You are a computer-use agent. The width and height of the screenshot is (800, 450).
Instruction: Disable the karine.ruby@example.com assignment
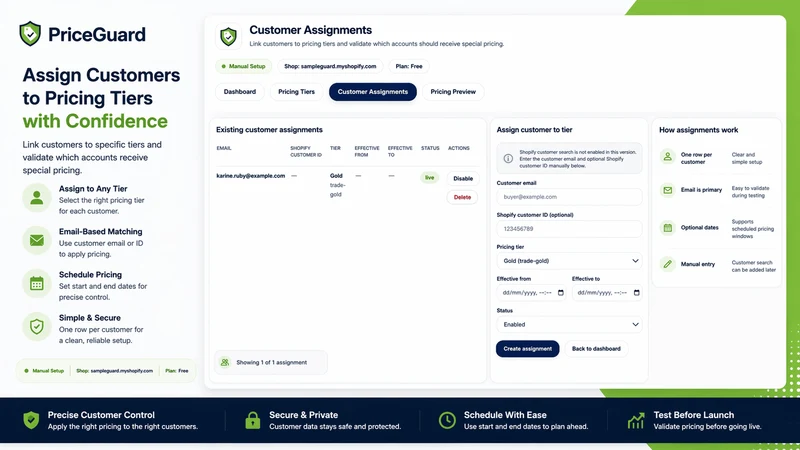463,179
